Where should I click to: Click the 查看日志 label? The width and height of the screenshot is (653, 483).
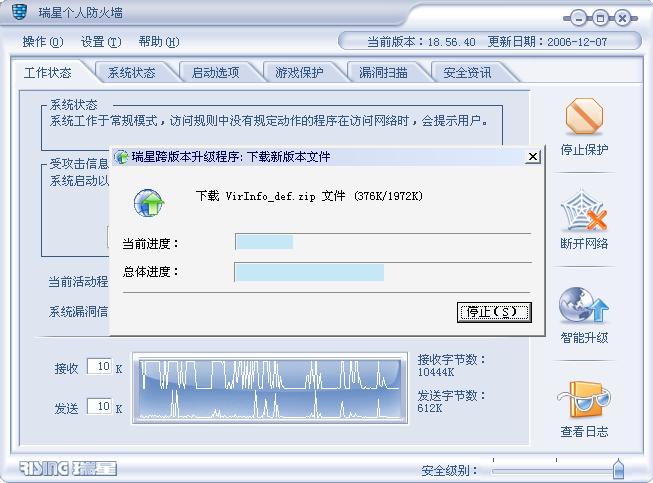[x=584, y=432]
